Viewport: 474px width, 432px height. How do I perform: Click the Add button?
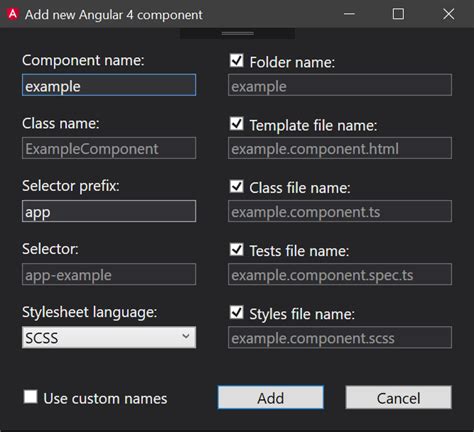coord(271,397)
